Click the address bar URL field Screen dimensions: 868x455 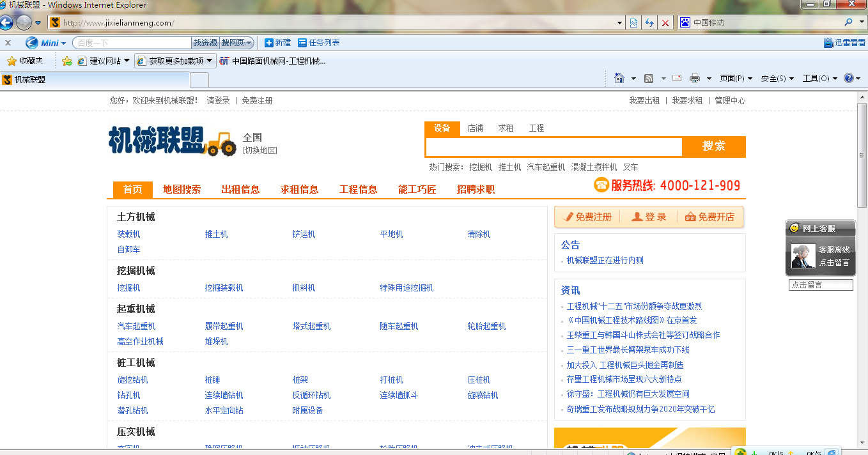tap(332, 23)
